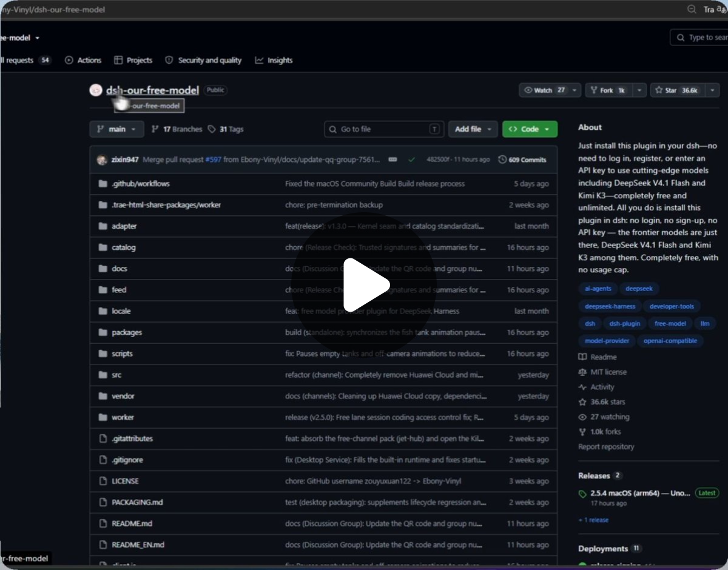Click the folder icon beside catalog
The image size is (728, 570).
click(103, 247)
